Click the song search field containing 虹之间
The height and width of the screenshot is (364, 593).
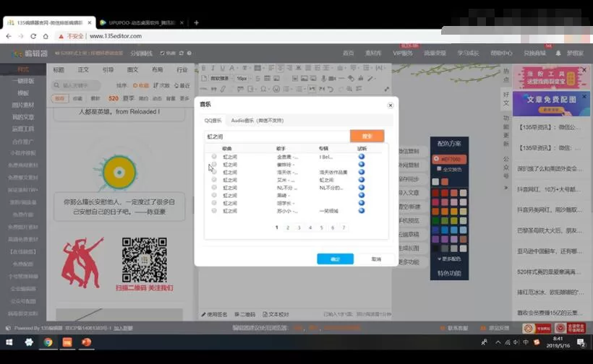277,136
